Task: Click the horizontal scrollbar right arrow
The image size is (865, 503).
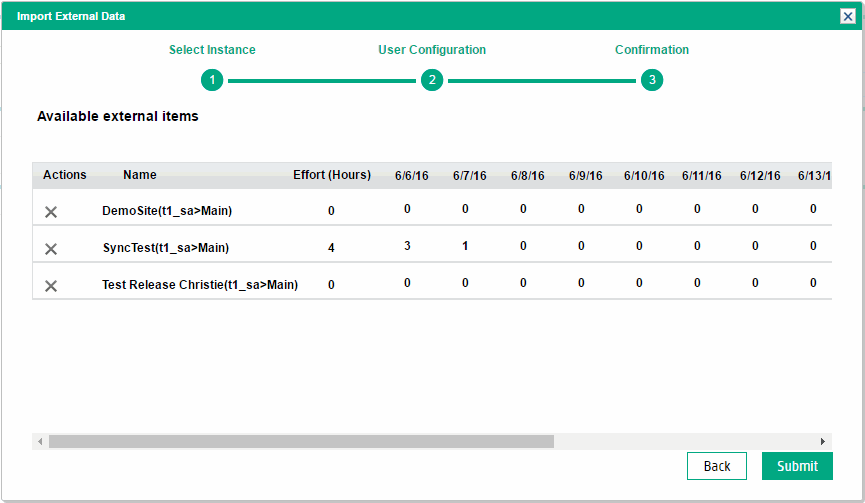Action: (823, 441)
